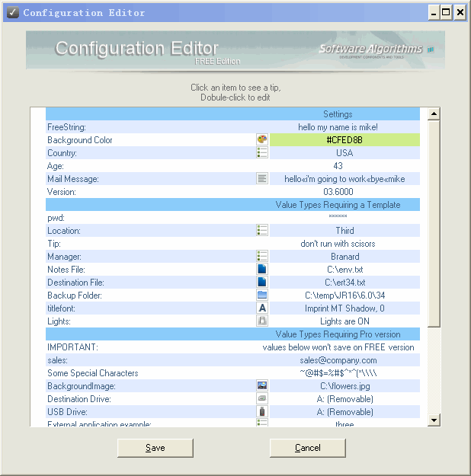Click Destination File path C:\ert34.txt
The image size is (471, 476).
pos(345,283)
